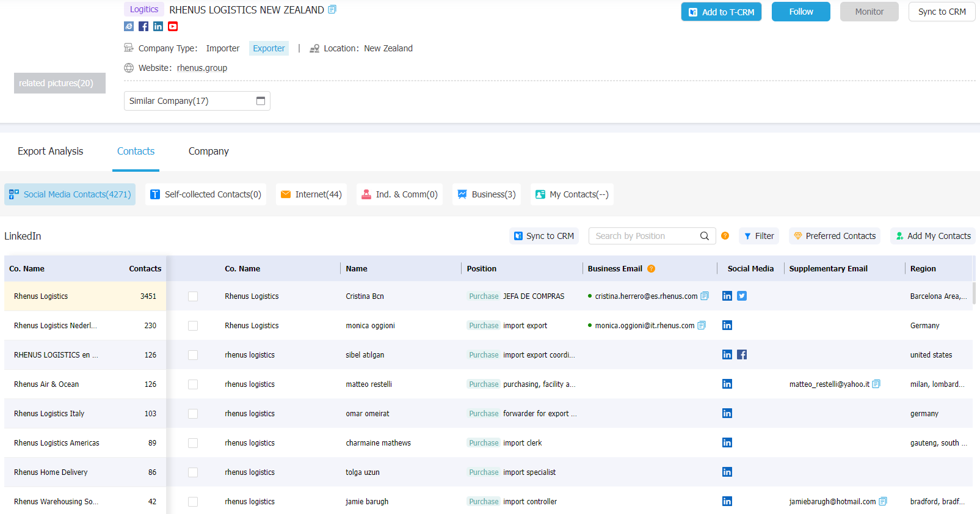Click the Add to T-CRM button
The width and height of the screenshot is (980, 514).
(x=721, y=12)
